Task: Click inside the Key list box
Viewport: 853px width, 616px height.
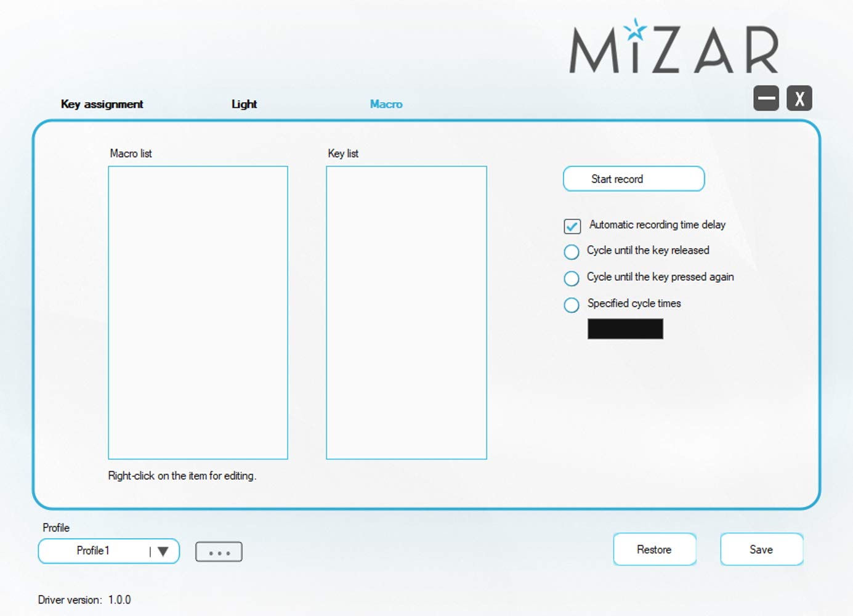Action: coord(406,312)
